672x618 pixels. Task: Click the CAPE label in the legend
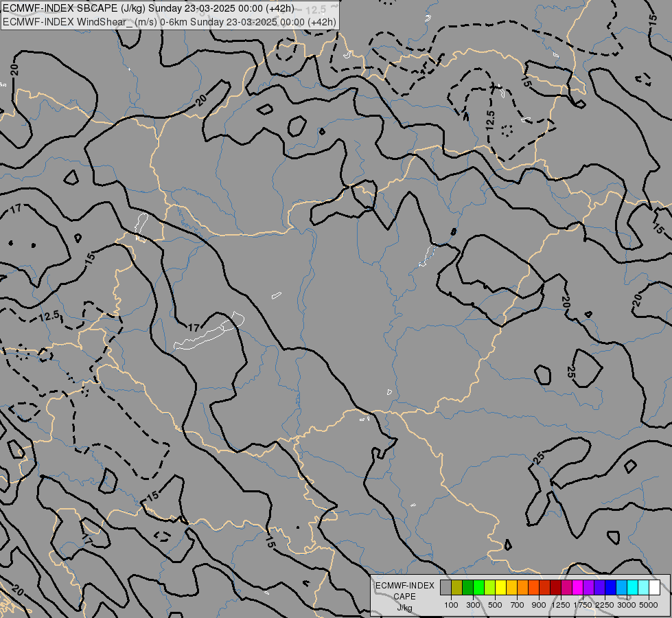[405, 596]
